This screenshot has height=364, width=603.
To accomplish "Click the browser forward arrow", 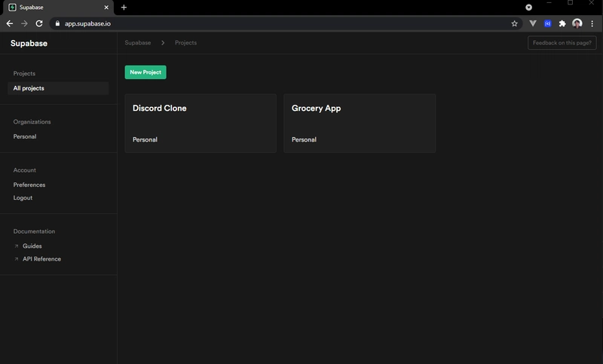I will point(24,23).
